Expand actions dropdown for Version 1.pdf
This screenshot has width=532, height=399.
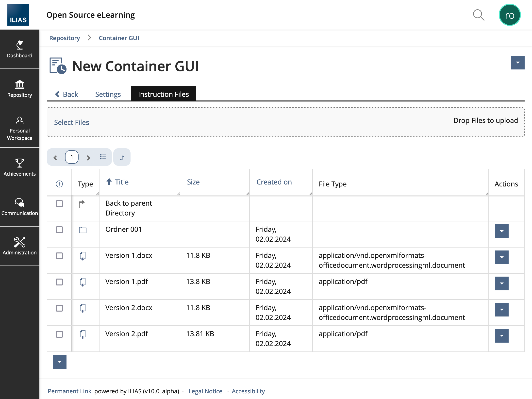tap(501, 283)
